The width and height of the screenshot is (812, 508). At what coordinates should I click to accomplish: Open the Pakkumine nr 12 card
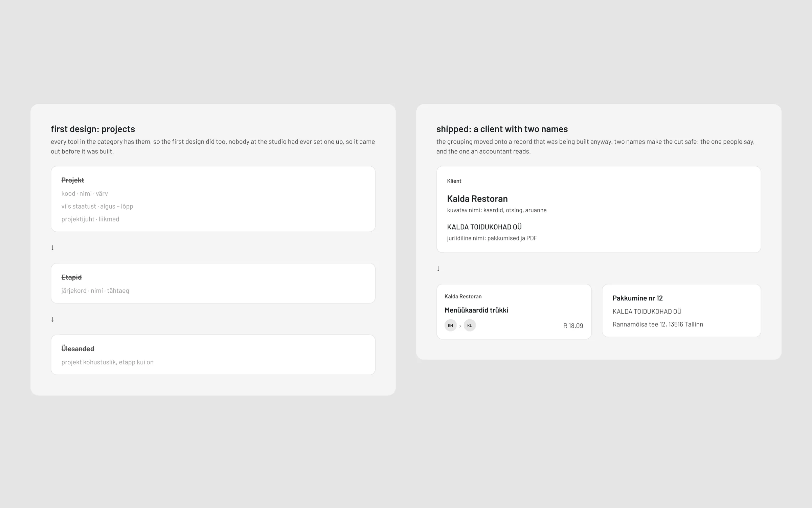[x=681, y=311]
